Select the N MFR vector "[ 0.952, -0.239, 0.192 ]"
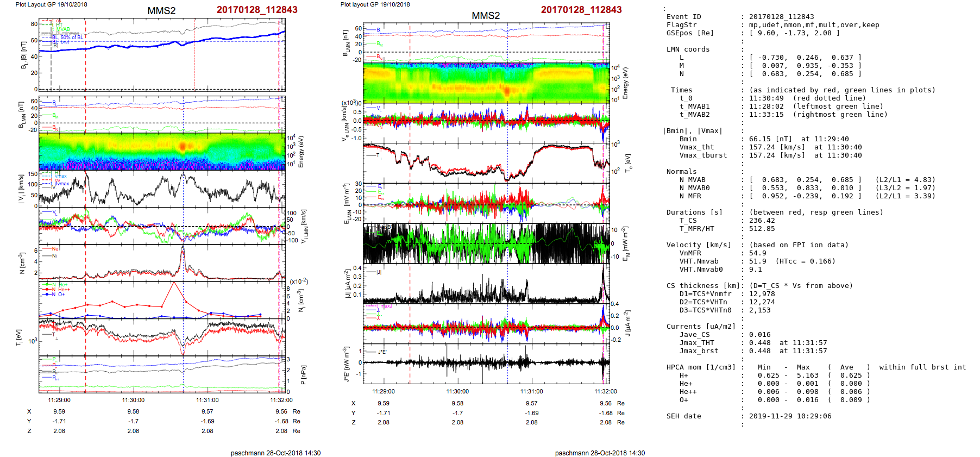Screen dimensions: 980x457 pyautogui.click(x=805, y=196)
